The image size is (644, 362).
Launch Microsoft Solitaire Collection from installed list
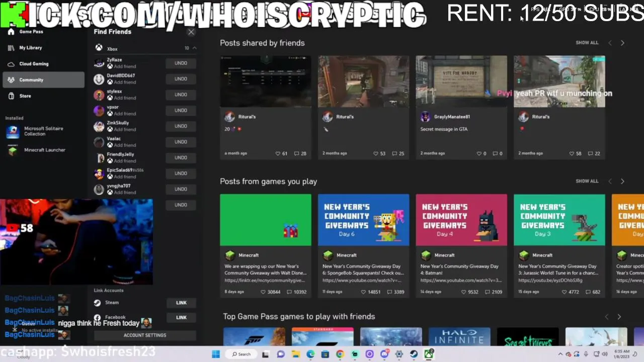click(x=43, y=131)
